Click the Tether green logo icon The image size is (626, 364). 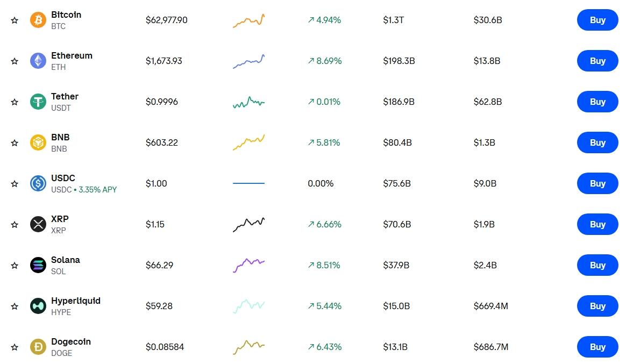coord(38,102)
